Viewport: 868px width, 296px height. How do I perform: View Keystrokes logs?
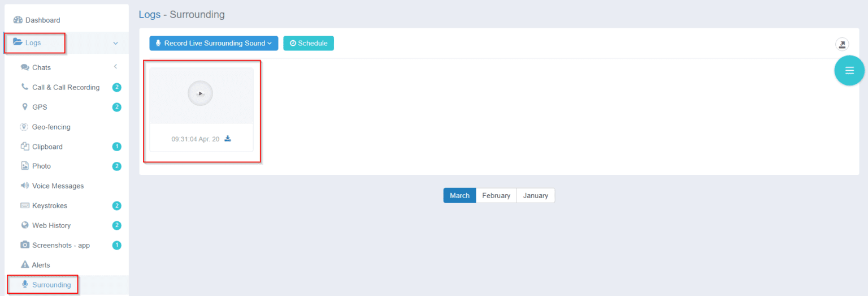(50, 205)
